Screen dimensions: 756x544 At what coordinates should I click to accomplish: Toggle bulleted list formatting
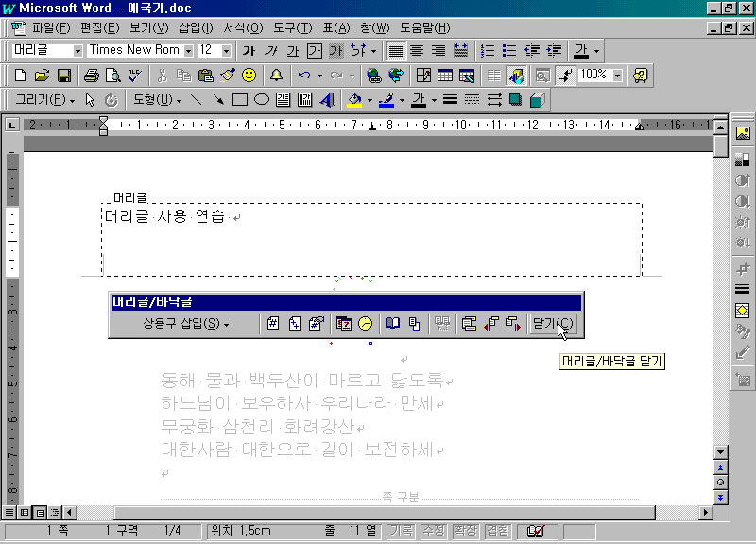pos(509,51)
